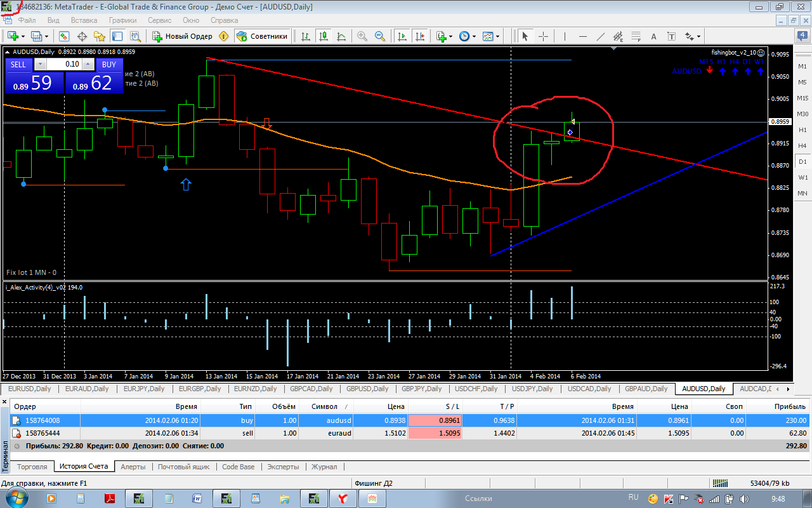The height and width of the screenshot is (508, 812).
Task: Switch timeframe to W1
Action: (x=802, y=177)
